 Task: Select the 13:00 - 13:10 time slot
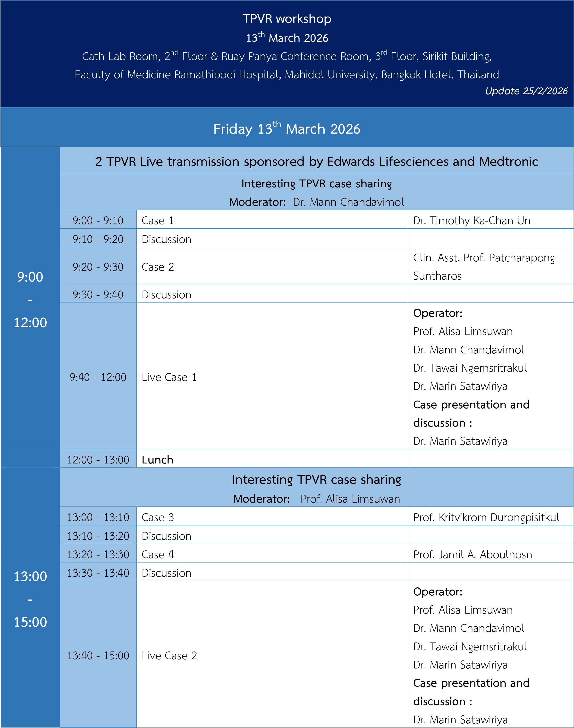point(98,517)
